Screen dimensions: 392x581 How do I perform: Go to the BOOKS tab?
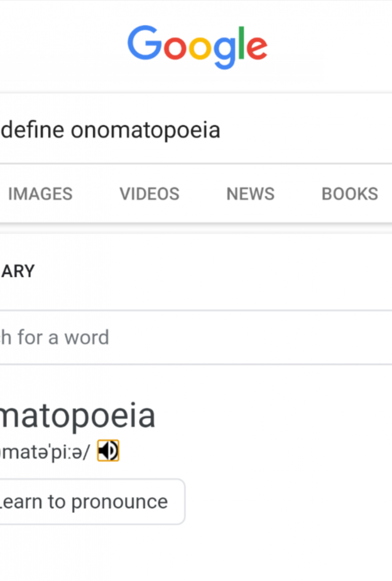349,194
